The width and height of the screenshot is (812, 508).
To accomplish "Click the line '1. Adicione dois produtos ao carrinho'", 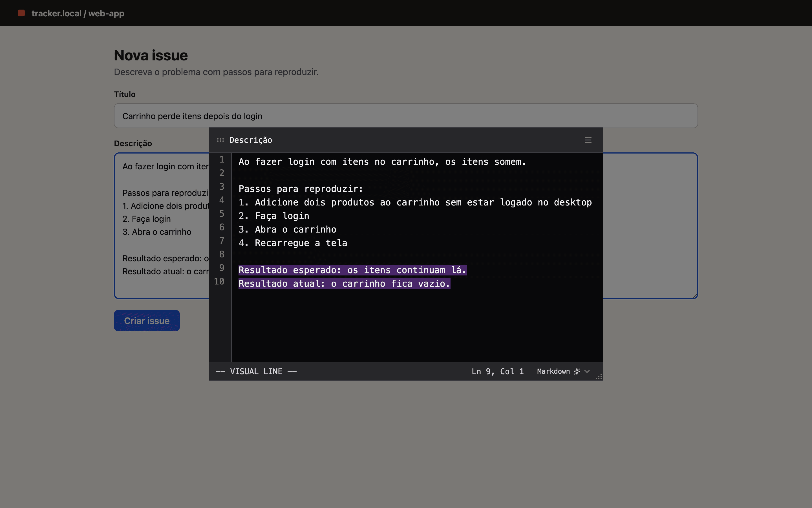I will (415, 202).
